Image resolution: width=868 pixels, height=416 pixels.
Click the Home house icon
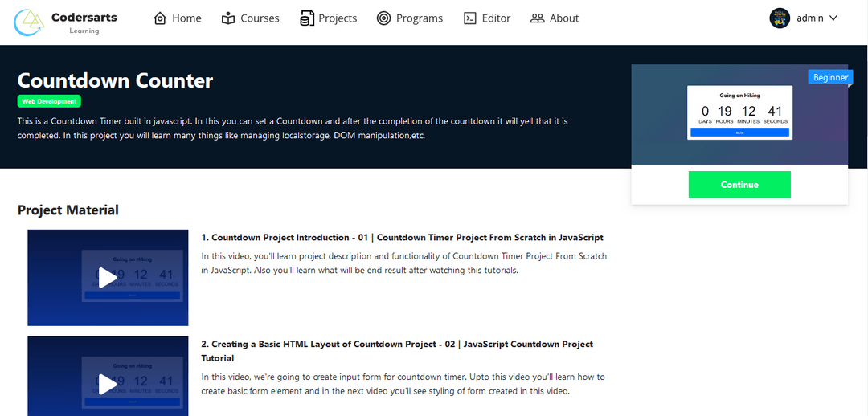(160, 18)
